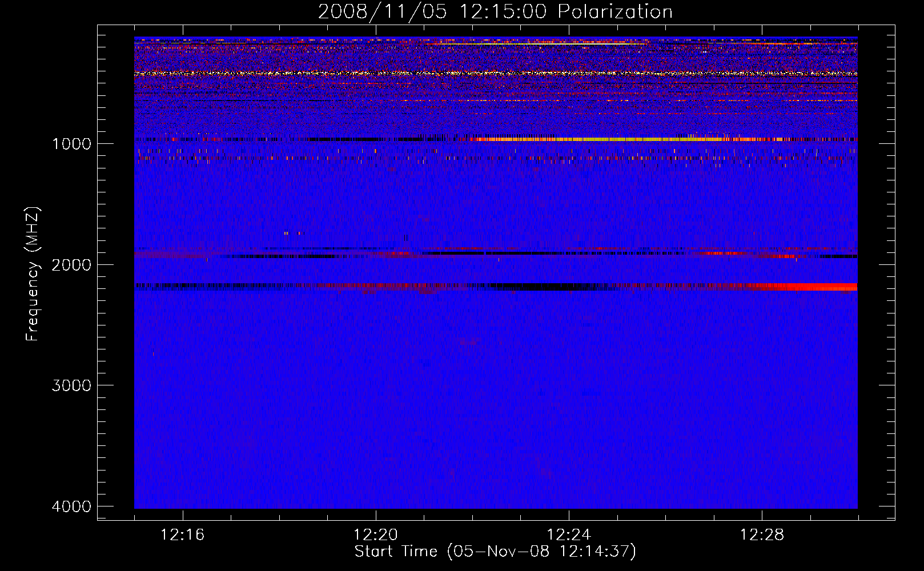Click the 12:28 time axis label
Image resolution: width=924 pixels, height=571 pixels.
coord(762,535)
